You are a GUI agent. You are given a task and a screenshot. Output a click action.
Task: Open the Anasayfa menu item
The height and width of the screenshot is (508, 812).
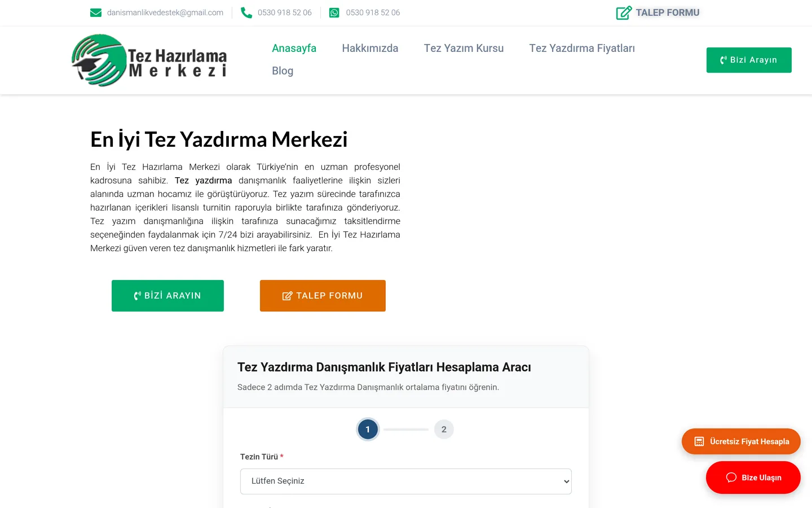tap(294, 49)
